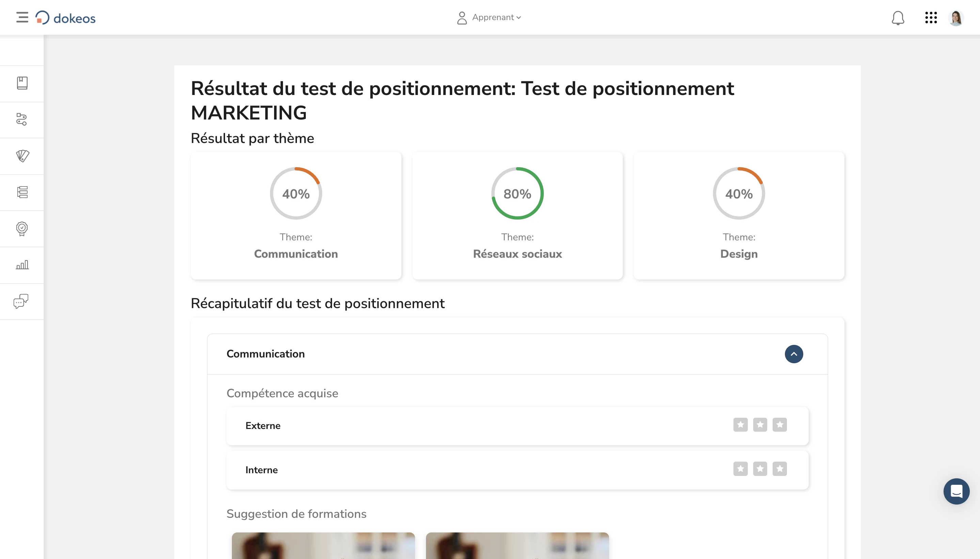Open the apps grid menu

[931, 18]
